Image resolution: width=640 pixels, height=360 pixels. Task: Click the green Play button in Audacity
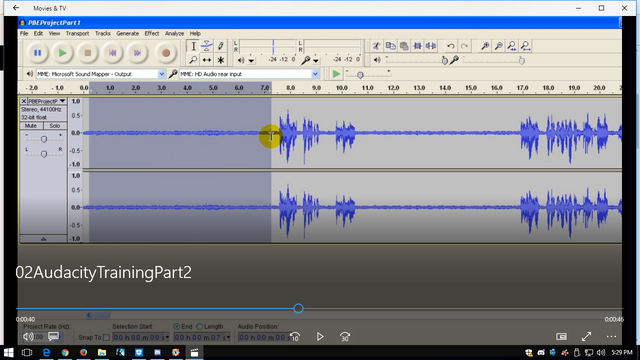coord(62,53)
